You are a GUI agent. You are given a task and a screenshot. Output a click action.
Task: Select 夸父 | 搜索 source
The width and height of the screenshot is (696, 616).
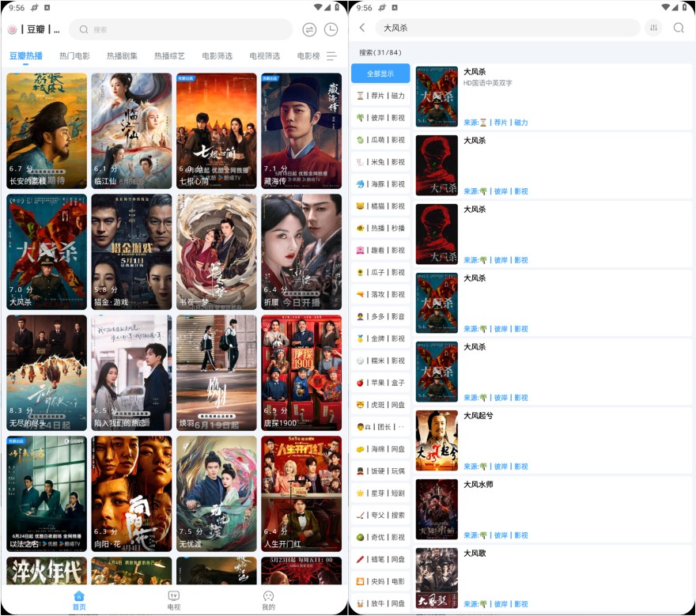click(380, 516)
